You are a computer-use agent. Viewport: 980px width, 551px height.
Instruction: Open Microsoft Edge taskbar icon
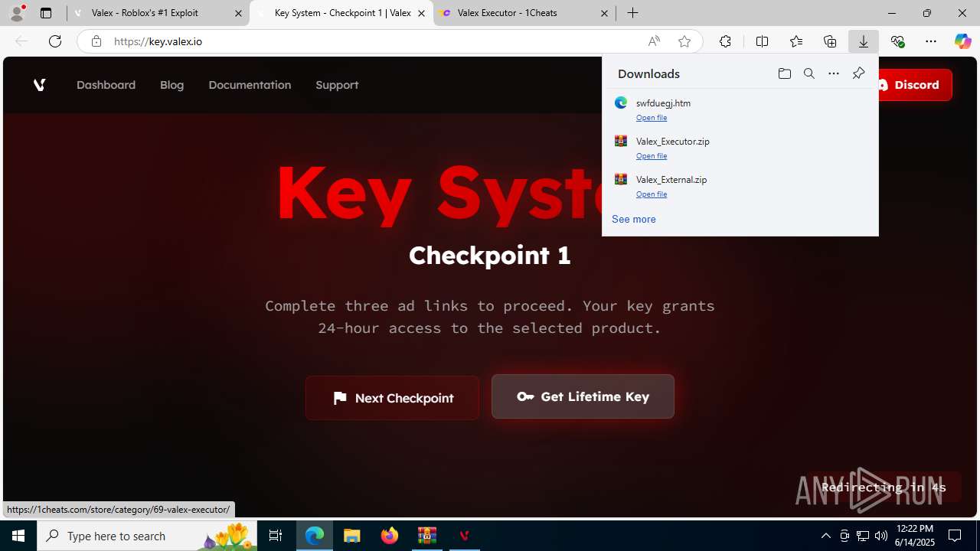point(315,536)
